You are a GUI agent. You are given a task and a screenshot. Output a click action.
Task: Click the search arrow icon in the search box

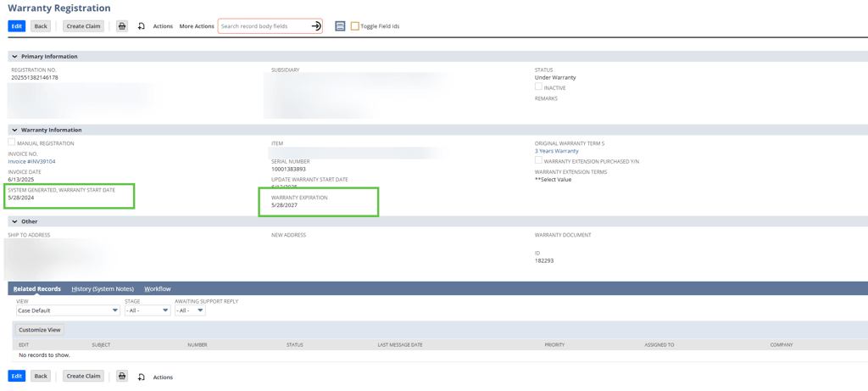click(315, 26)
